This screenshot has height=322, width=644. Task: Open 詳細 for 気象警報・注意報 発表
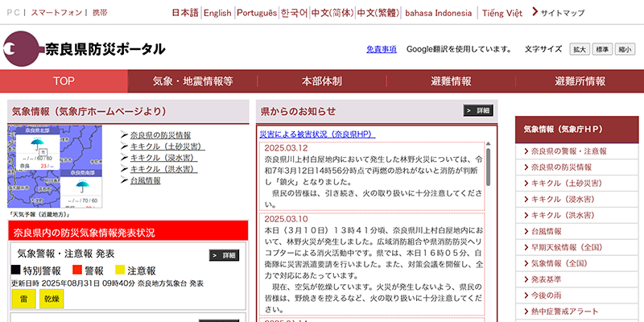[x=225, y=255]
